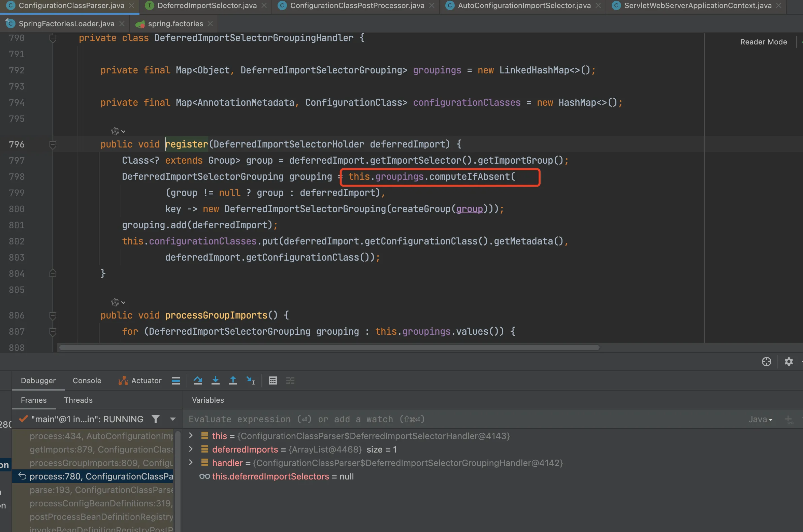Viewport: 803px width, 532px height.
Task: Toggle code folding at line 796
Action: [x=53, y=145]
